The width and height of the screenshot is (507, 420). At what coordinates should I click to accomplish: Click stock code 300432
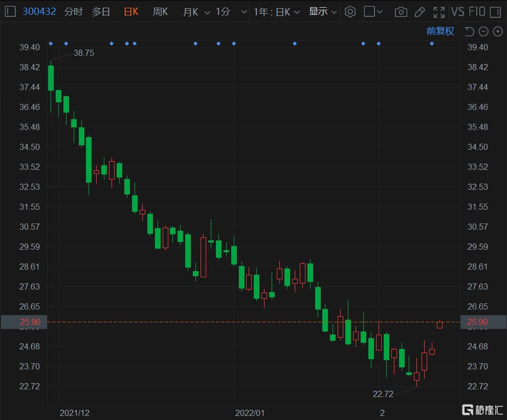[39, 12]
